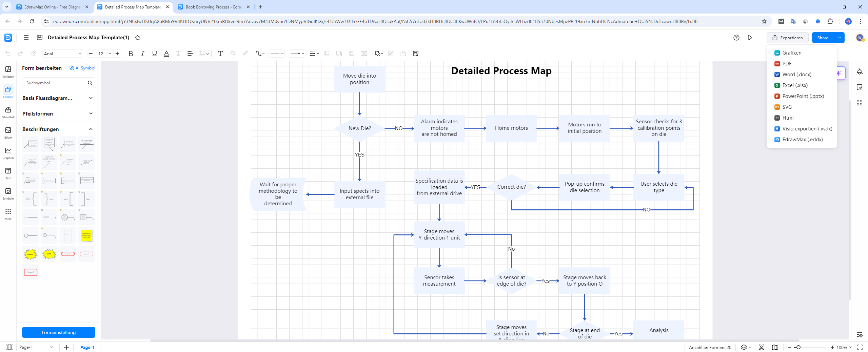Viewport: 868px width, 352px height.
Task: Open hamburger main menu
Action: coord(26,38)
